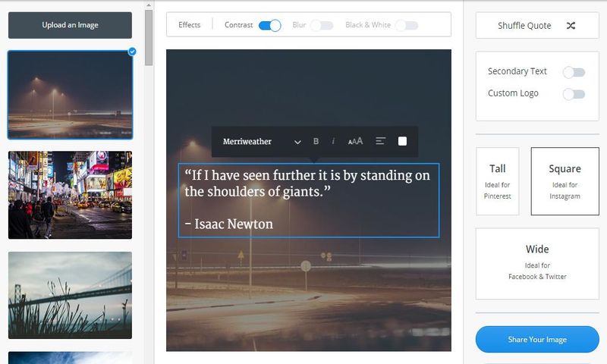Click the text alignment icon
Screen dimensions: 607x364
(x=381, y=142)
